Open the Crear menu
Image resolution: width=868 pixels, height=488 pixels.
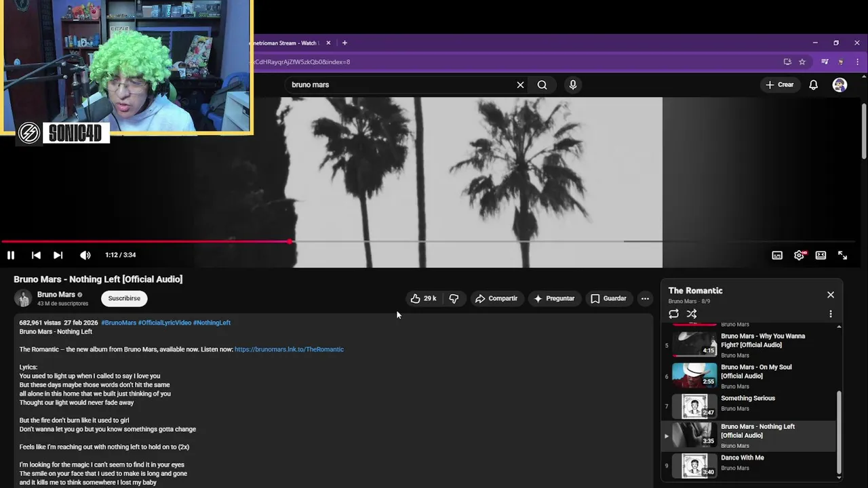point(779,85)
